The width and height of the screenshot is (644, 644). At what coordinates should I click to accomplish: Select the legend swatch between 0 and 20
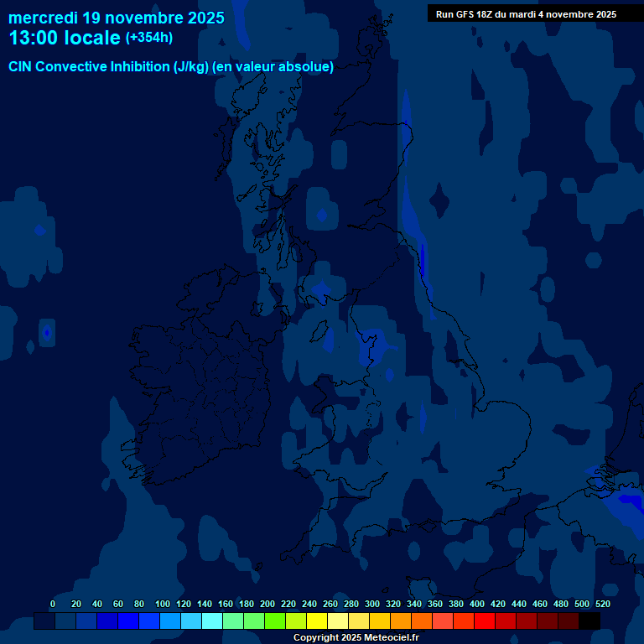pyautogui.click(x=65, y=621)
